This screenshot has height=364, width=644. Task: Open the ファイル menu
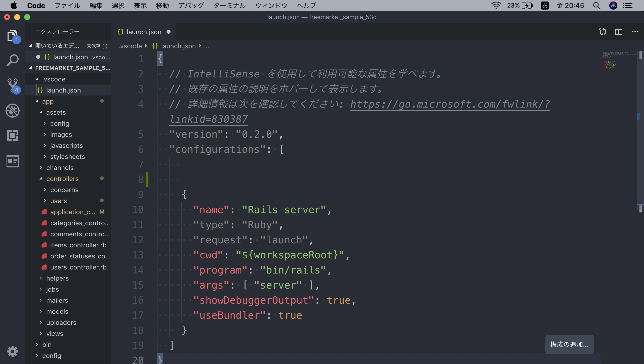[x=67, y=6]
